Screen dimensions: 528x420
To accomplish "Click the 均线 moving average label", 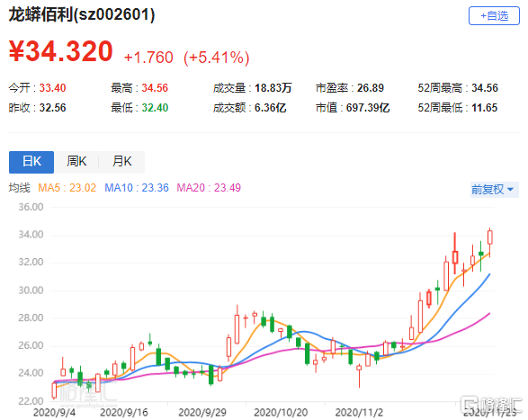I will point(19,188).
